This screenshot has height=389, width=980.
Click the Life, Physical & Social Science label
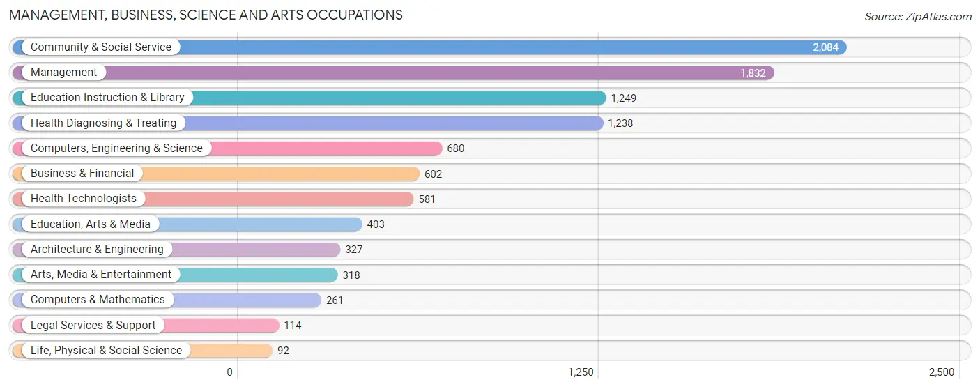(x=106, y=351)
